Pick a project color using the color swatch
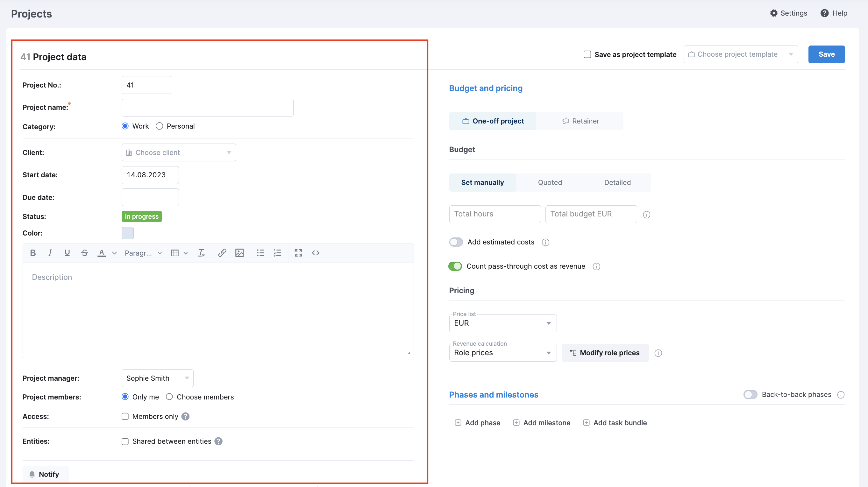This screenshot has height=487, width=868. point(127,233)
